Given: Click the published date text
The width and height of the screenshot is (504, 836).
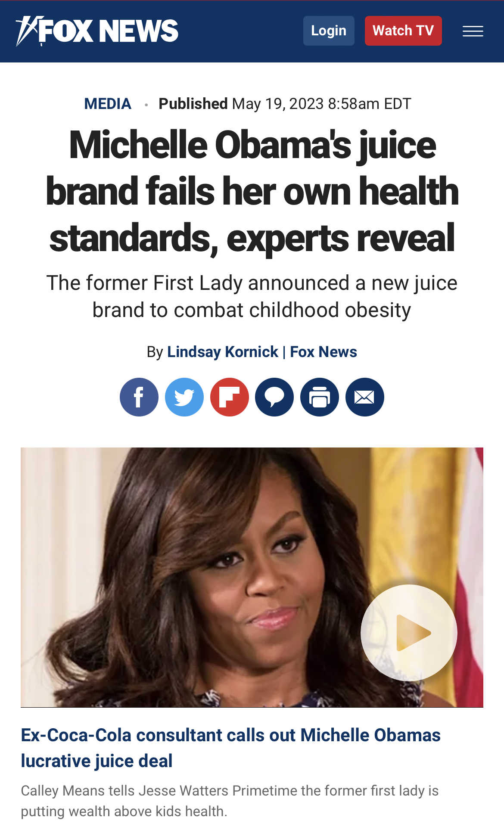Looking at the screenshot, I should [x=285, y=104].
